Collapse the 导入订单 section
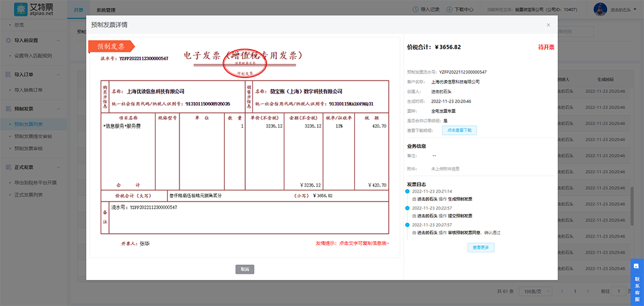The height and width of the screenshot is (306, 644). pos(58,75)
